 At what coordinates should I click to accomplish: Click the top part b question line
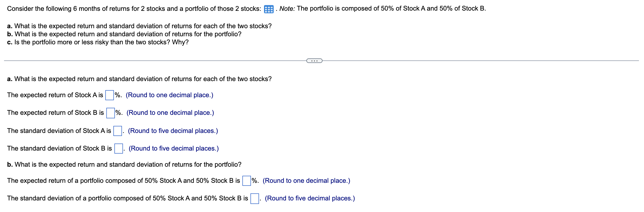tap(124, 34)
